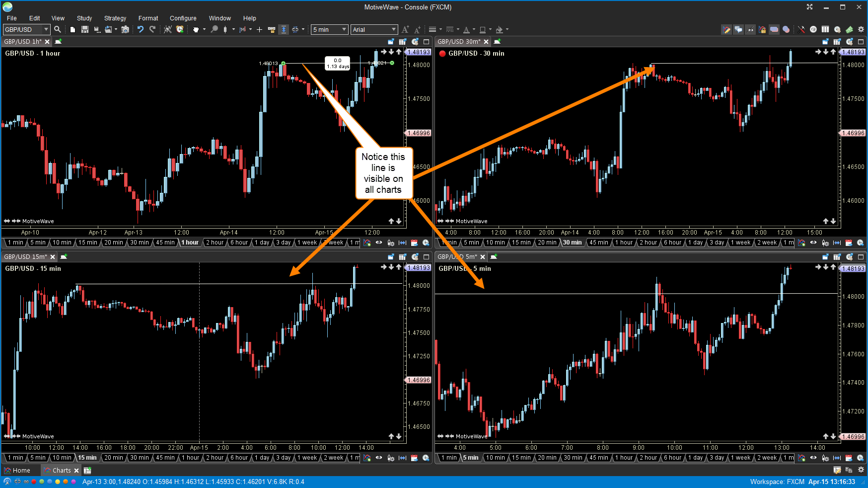The width and height of the screenshot is (868, 488).
Task: Switch to the GBP/USD 1h chart tab
Action: point(23,42)
